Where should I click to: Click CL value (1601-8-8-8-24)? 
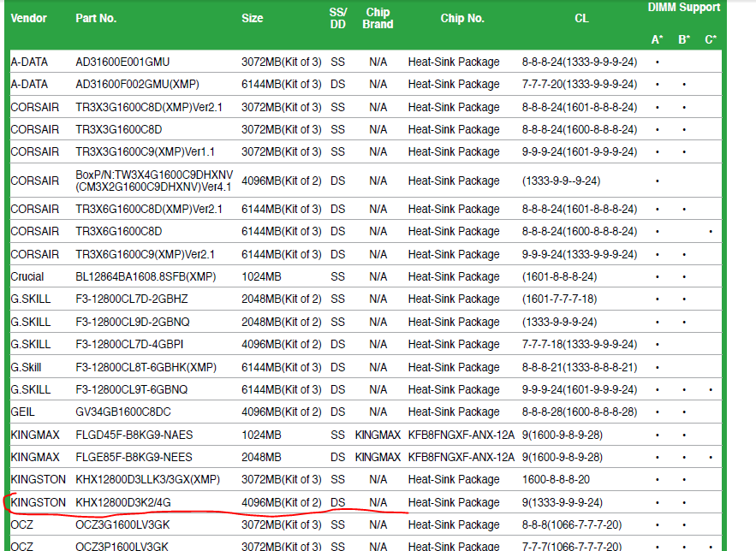559,277
